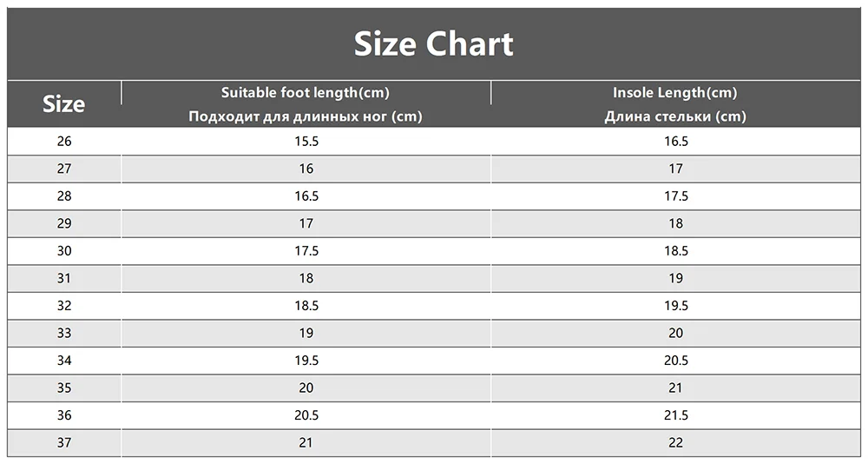The width and height of the screenshot is (868, 464).
Task: Select size 26 in the Size column
Action: [64, 142]
